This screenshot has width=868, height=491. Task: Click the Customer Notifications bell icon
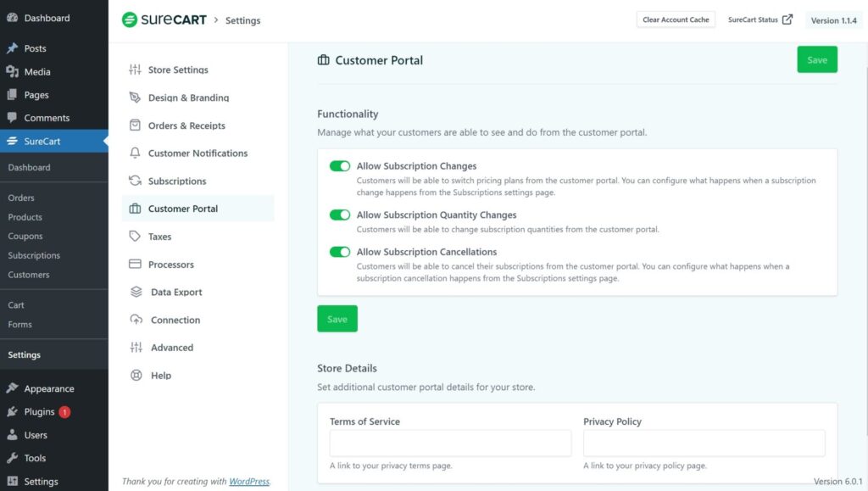(x=135, y=153)
